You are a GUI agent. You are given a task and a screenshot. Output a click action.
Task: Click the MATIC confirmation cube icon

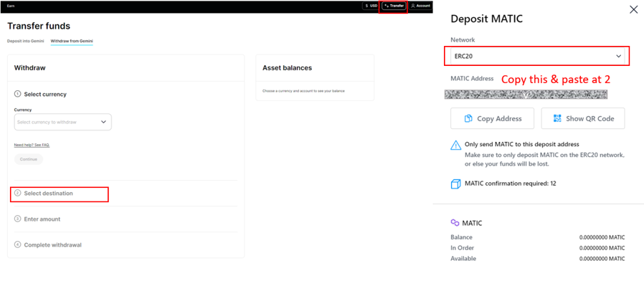pos(455,184)
